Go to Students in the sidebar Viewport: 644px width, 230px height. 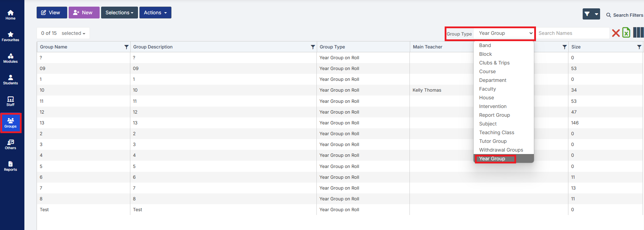tap(10, 79)
